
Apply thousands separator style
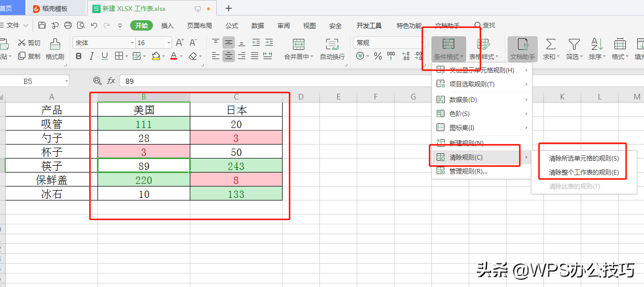click(391, 56)
